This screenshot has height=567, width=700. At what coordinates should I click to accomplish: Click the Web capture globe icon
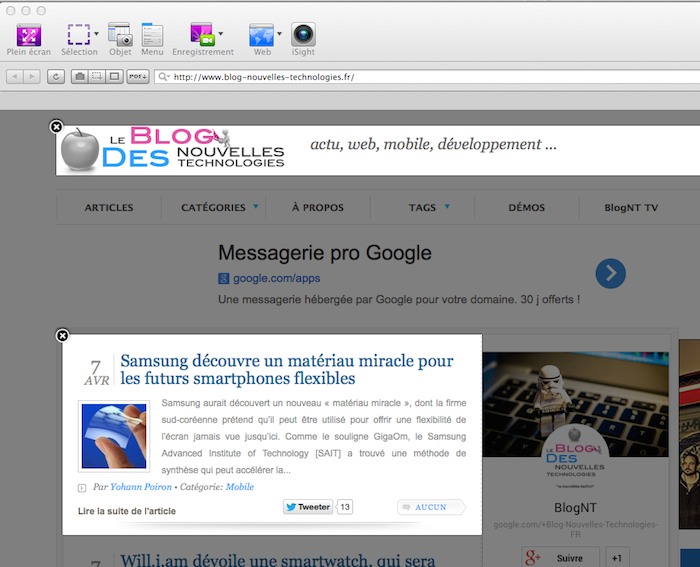coord(261,34)
